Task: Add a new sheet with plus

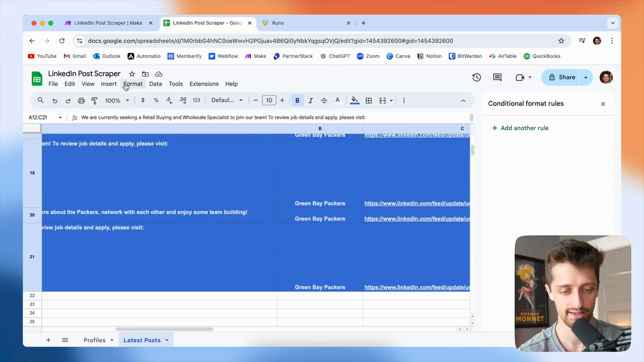Action: [x=48, y=340]
